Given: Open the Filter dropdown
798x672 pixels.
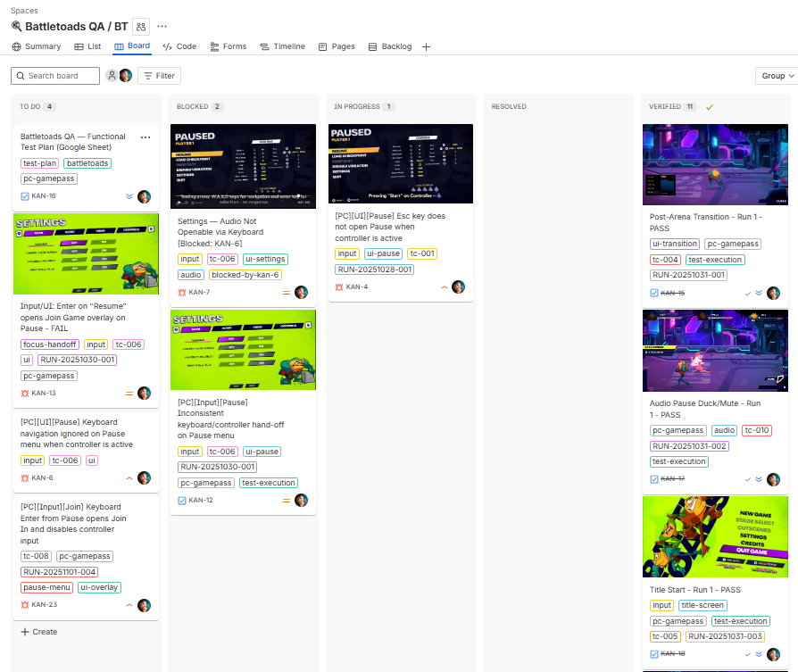Looking at the screenshot, I should (x=159, y=76).
